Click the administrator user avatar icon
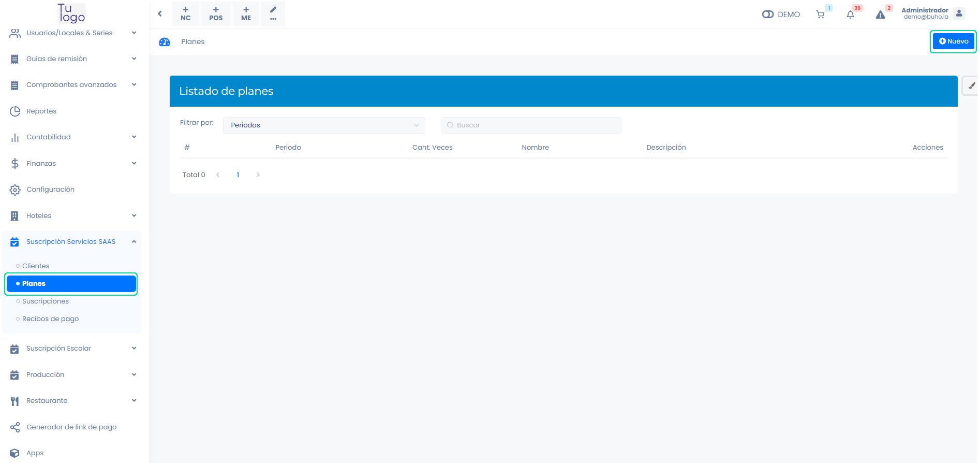Screen dimensions: 980x463 click(959, 14)
